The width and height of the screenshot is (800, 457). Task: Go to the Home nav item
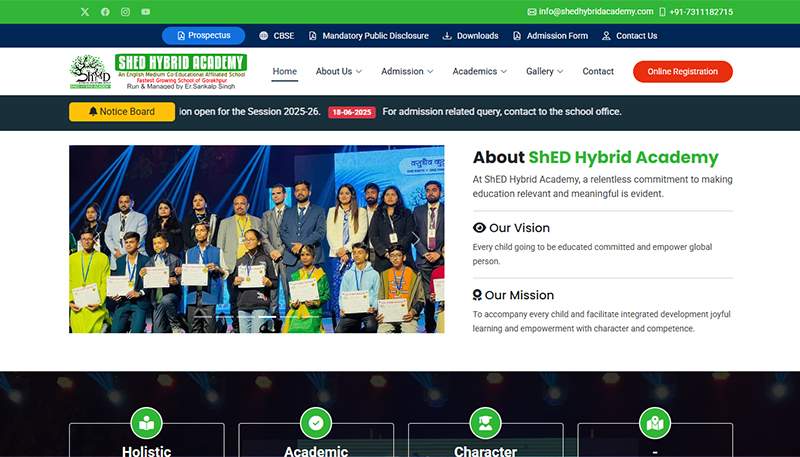point(284,71)
